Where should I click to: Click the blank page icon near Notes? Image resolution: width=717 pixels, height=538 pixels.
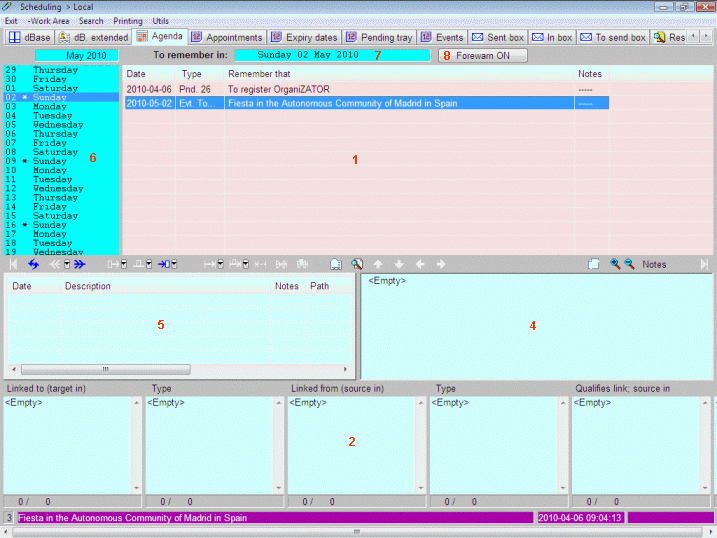tap(593, 264)
